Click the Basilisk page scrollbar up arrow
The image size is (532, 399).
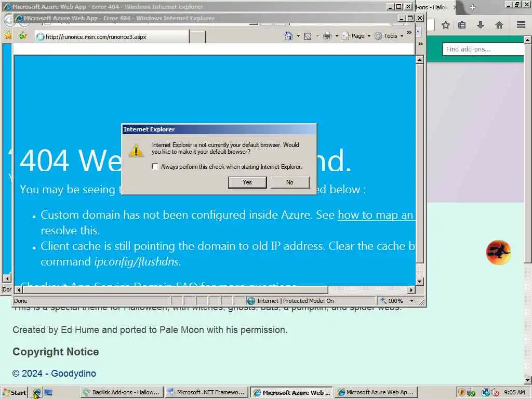click(528, 40)
